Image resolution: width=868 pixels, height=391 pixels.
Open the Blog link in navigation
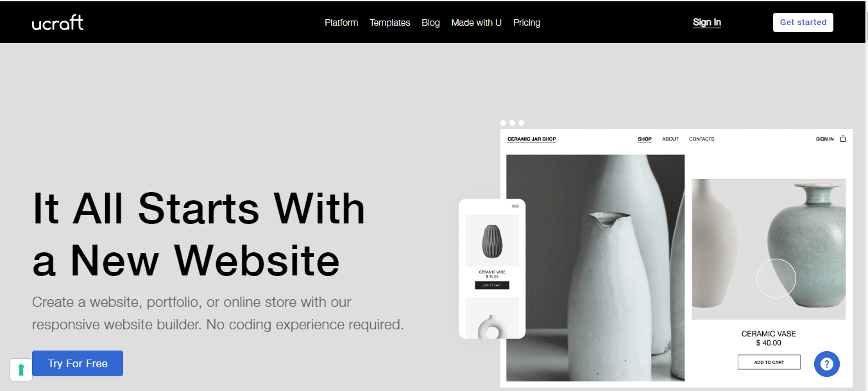click(431, 22)
